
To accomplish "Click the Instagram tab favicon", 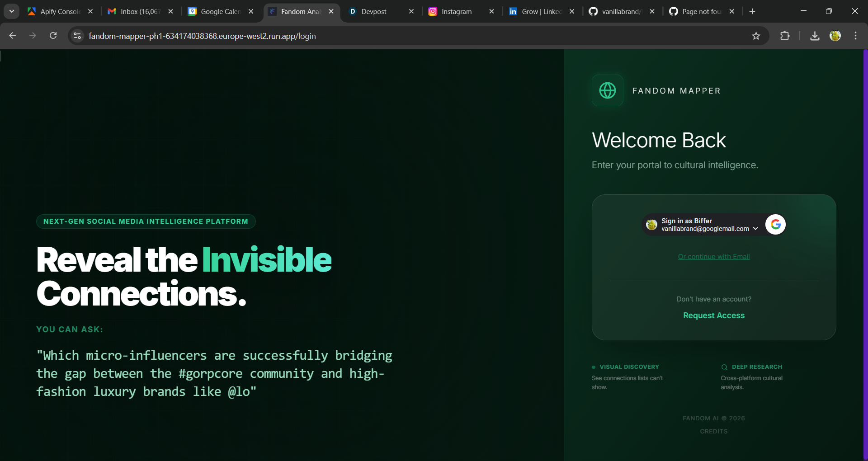I will (433, 11).
